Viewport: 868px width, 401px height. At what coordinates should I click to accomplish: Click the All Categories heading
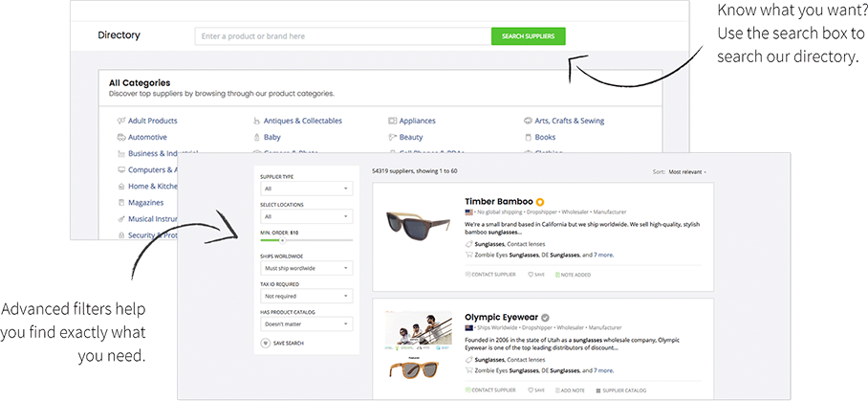(140, 83)
